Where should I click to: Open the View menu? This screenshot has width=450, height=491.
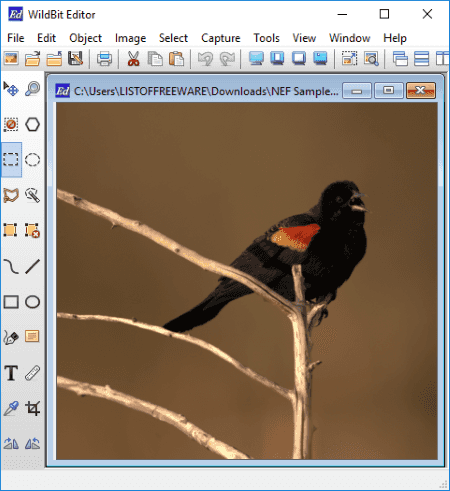pos(304,38)
